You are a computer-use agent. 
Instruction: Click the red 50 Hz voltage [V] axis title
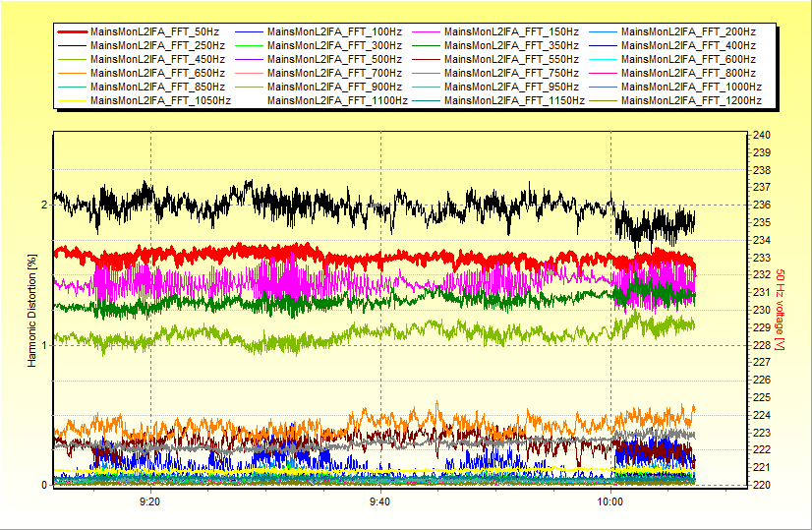click(780, 310)
